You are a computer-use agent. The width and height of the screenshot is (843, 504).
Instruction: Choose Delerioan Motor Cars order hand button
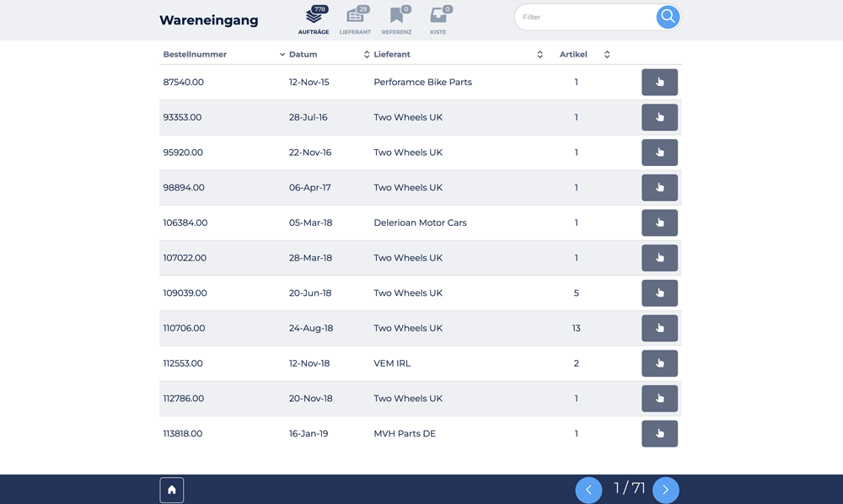point(659,223)
